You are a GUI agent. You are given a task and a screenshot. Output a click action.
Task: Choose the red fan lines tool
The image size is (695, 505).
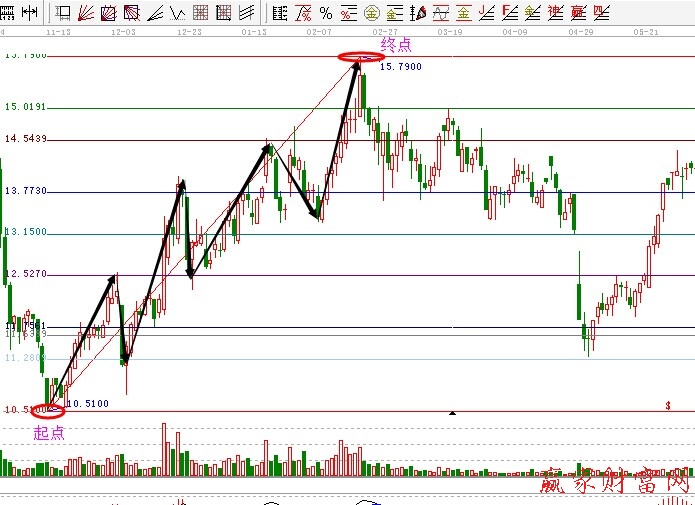click(x=86, y=13)
